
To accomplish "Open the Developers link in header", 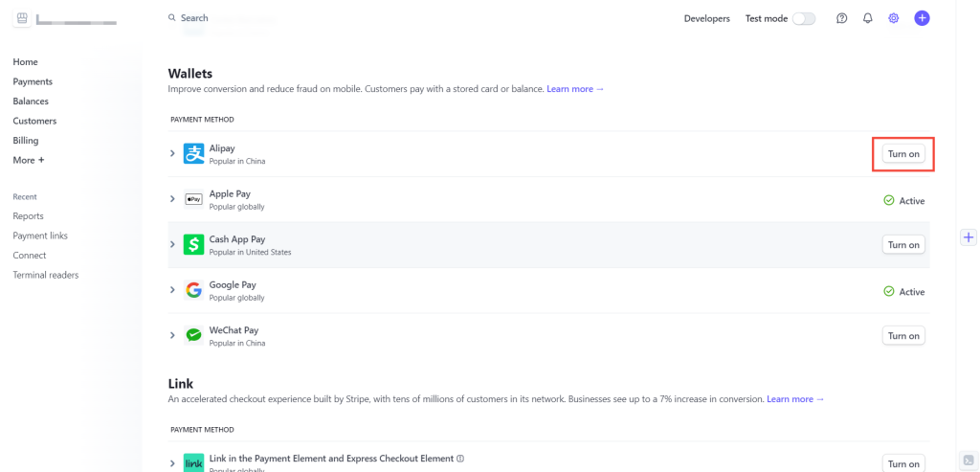I will pos(706,18).
